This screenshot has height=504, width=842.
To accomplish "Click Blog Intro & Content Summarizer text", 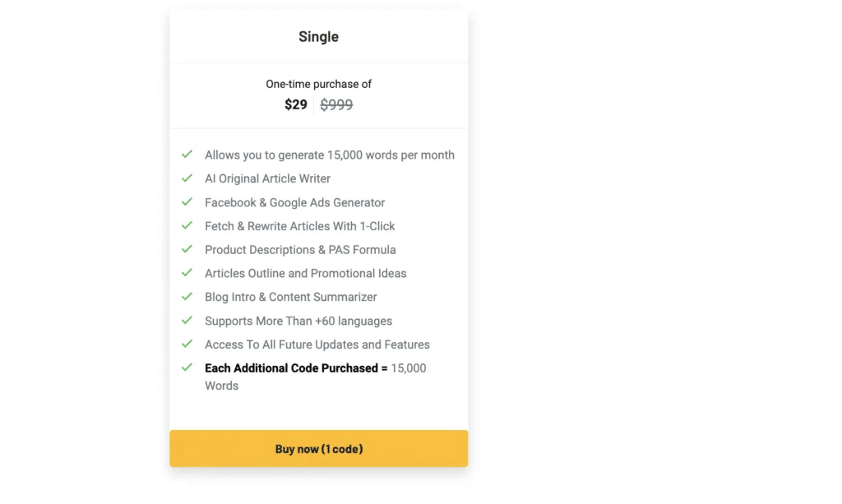I will 290,297.
